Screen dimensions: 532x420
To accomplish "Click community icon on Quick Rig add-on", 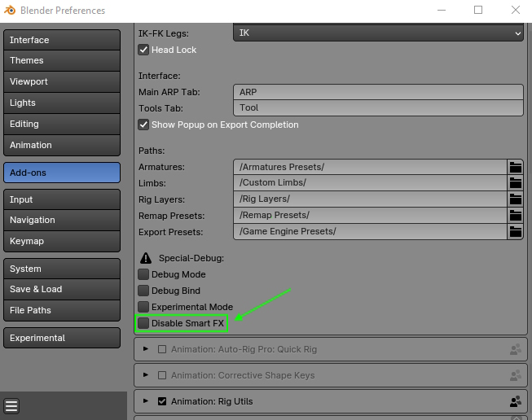I will (516, 349).
